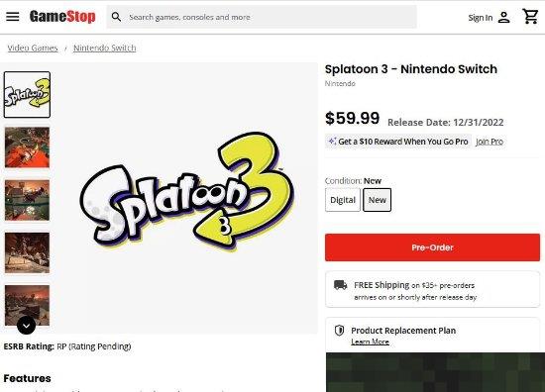This screenshot has height=392, width=545.
Task: Click Learn More under Replacement Plan
Action: (x=370, y=342)
